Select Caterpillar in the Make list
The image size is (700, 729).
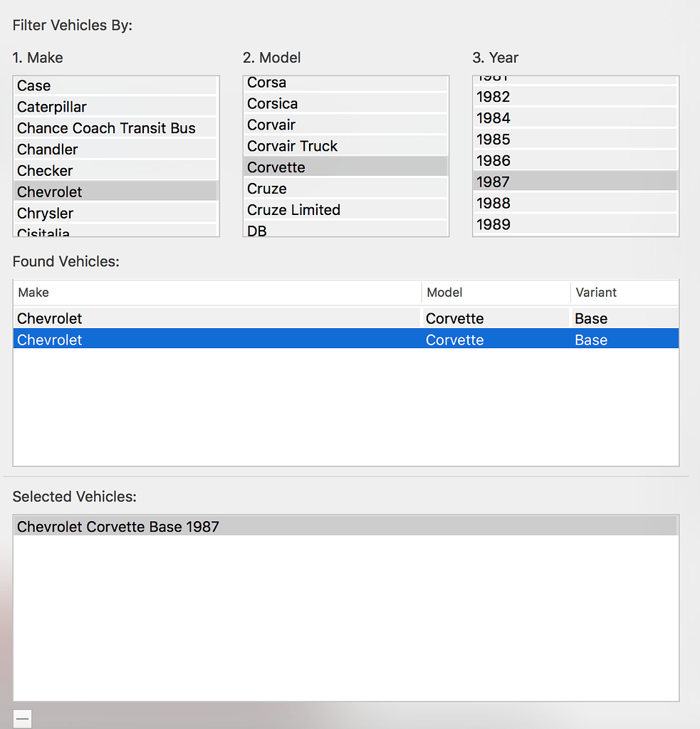tap(116, 107)
